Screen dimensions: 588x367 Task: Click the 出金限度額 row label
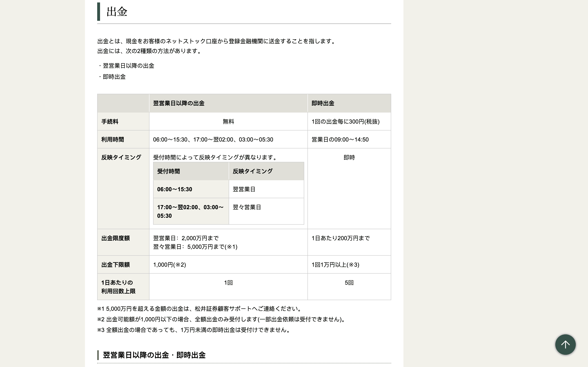(116, 238)
